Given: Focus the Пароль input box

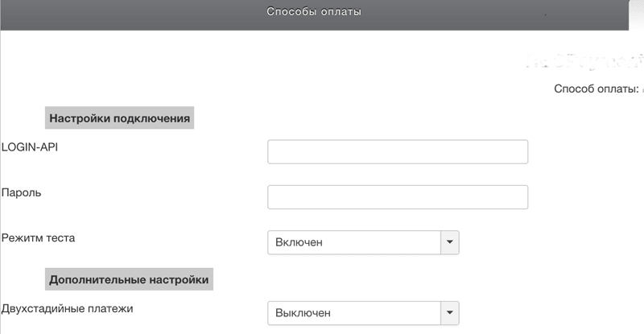Looking at the screenshot, I should pyautogui.click(x=397, y=197).
